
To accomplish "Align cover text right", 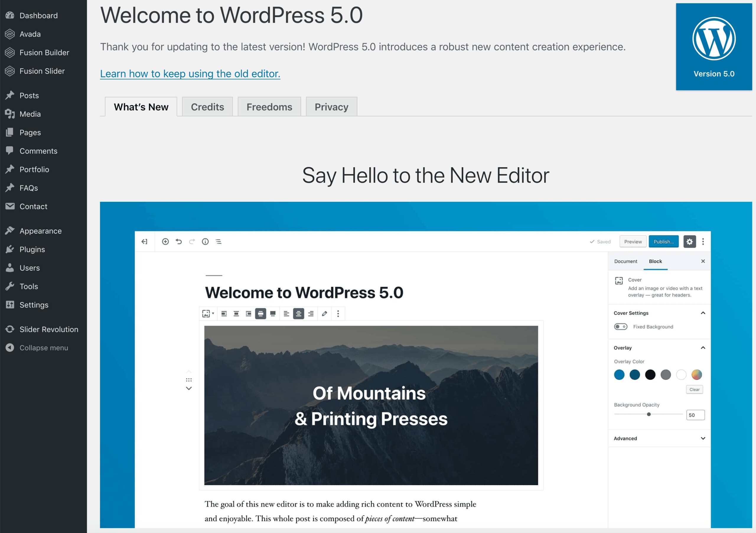I will coord(310,313).
